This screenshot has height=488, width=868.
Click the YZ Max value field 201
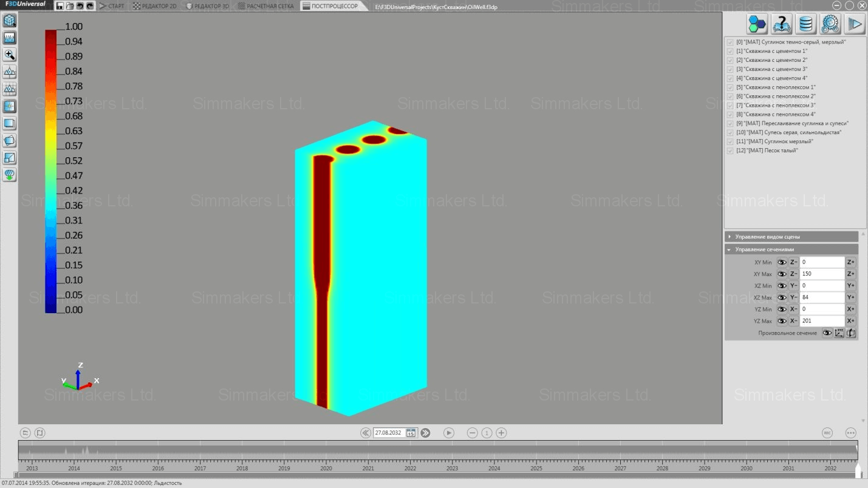tap(822, 321)
